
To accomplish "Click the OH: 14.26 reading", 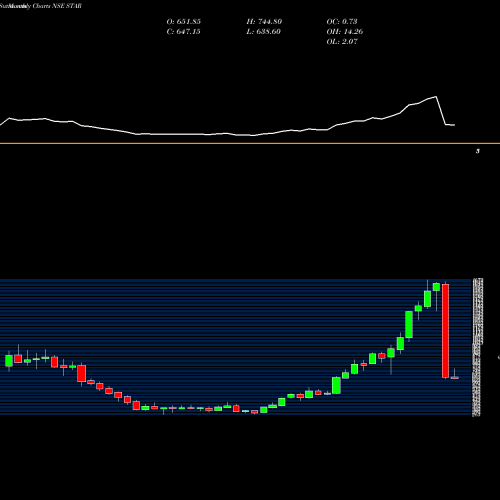I will pos(345,32).
